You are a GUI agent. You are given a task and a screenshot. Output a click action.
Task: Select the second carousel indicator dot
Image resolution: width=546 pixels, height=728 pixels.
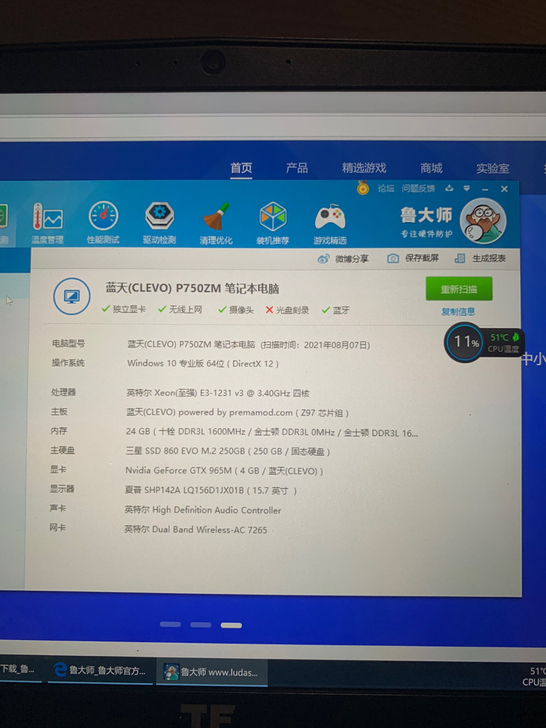coord(201,625)
